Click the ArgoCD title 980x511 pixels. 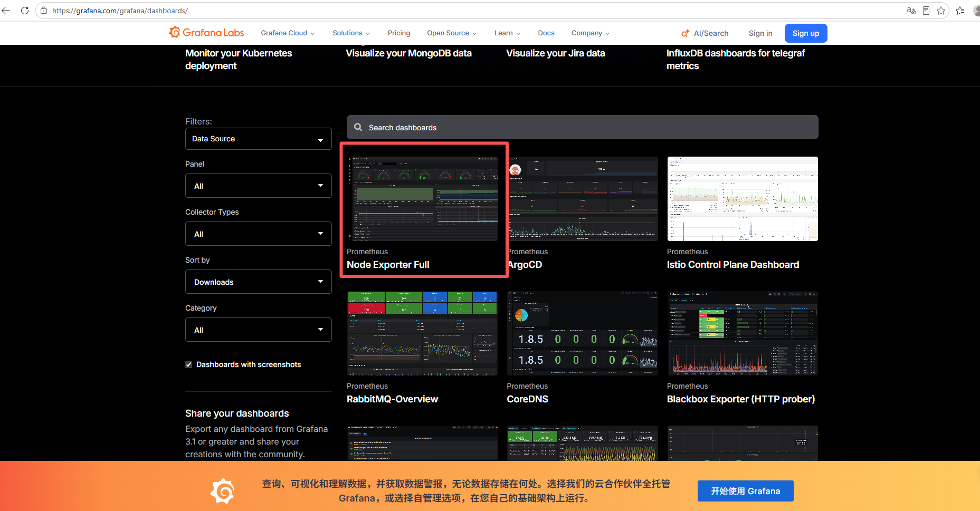click(x=525, y=265)
